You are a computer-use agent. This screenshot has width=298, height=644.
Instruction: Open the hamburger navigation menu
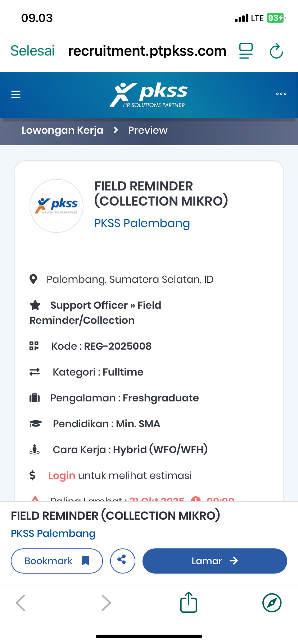point(16,95)
